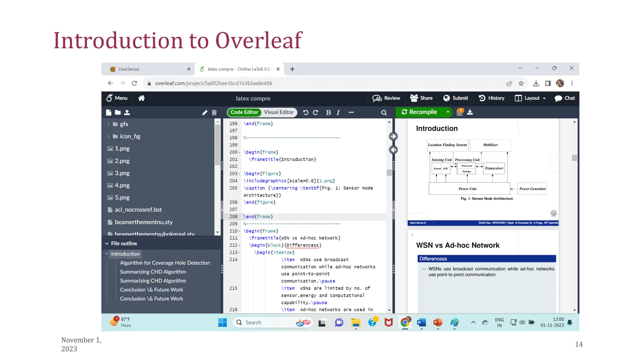Rename file with pencil icon
This screenshot has height=362, width=644.
[205, 112]
